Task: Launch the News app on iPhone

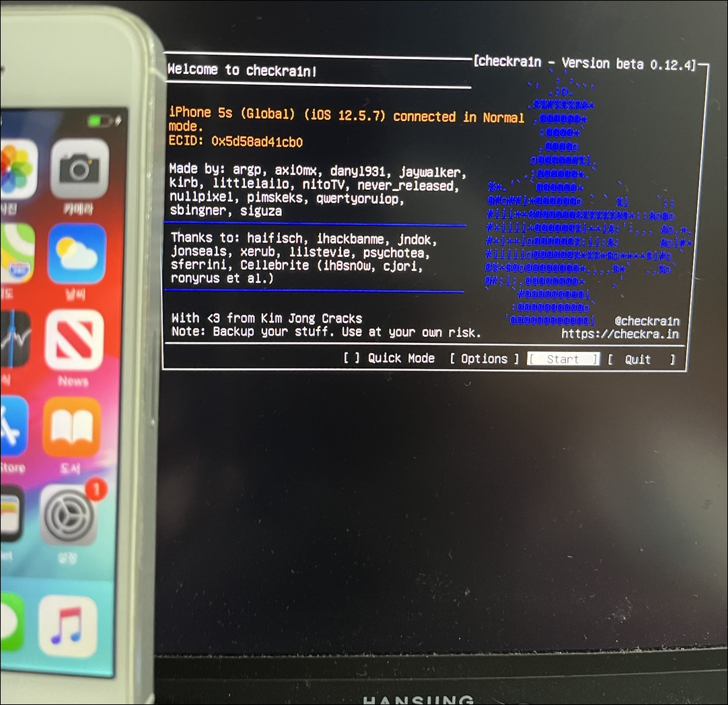Action: pos(74,340)
